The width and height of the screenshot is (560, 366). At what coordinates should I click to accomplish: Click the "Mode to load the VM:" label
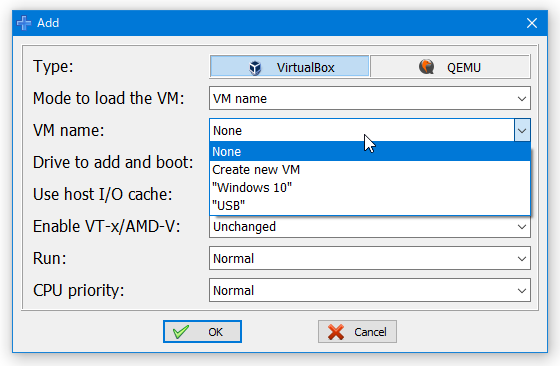point(108,98)
